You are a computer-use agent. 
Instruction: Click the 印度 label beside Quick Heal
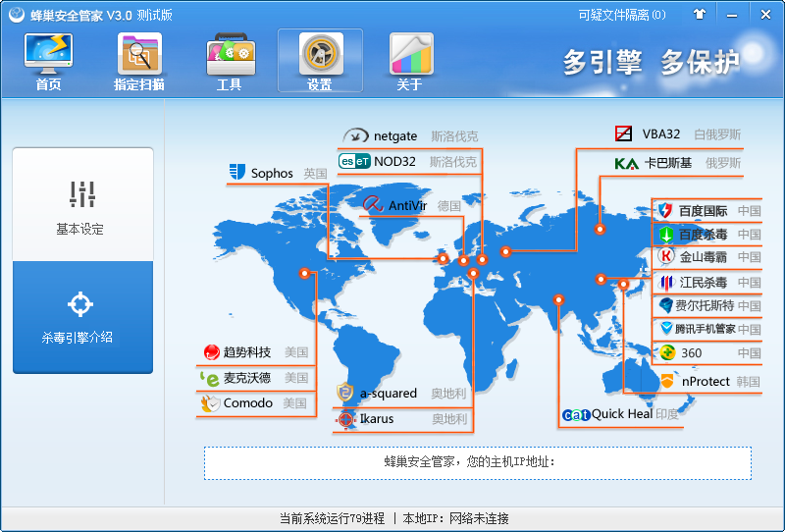(x=667, y=414)
